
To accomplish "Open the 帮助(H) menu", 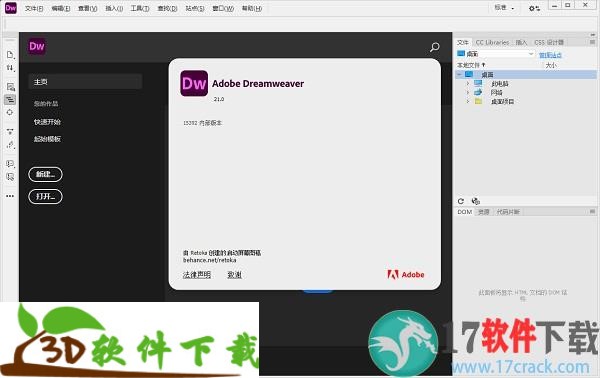I will [252, 8].
